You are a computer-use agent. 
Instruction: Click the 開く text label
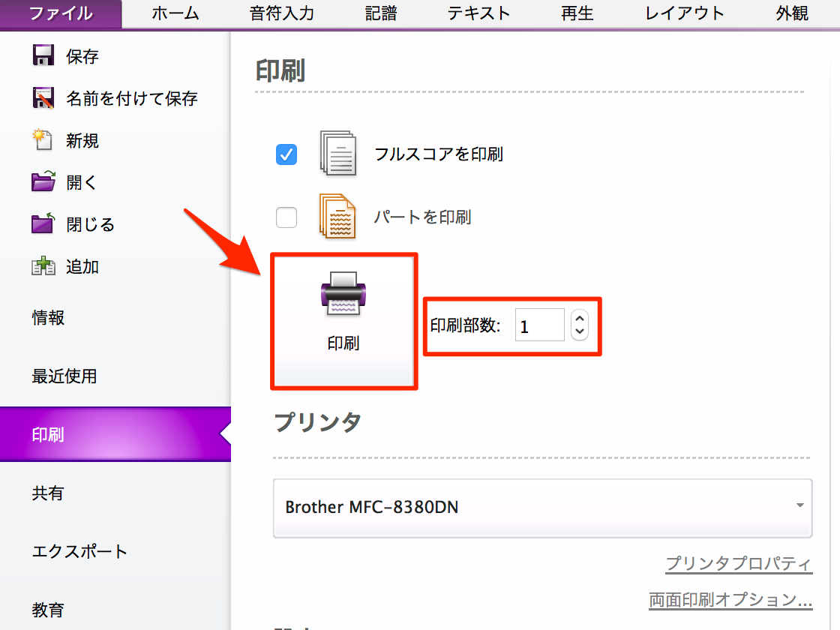(x=82, y=182)
